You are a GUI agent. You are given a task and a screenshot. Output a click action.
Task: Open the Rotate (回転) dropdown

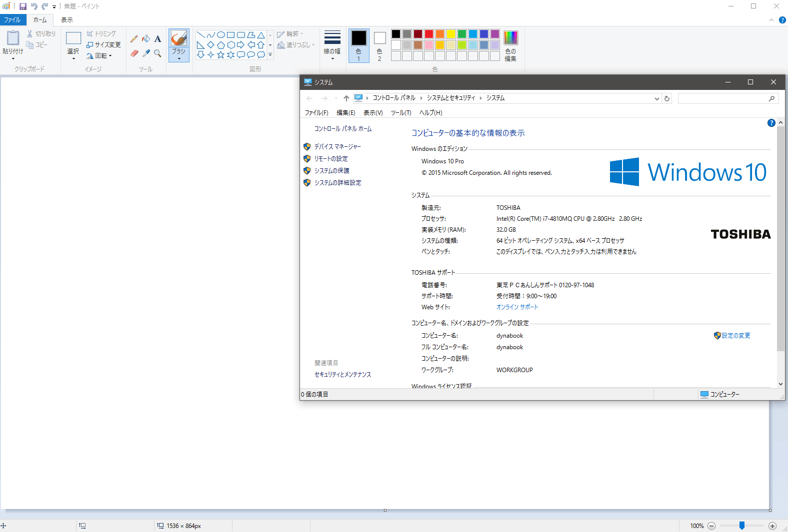click(x=100, y=56)
